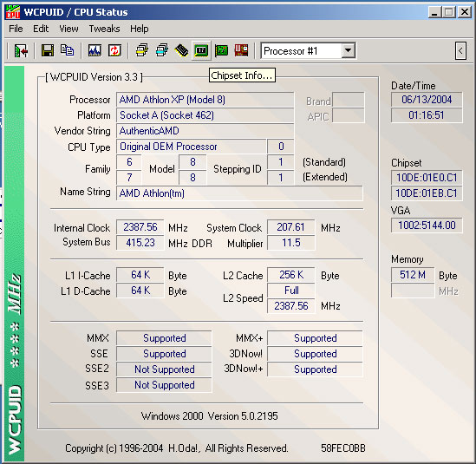Click the code 58FEC0BB at bottom
Viewport: 476px width, 464px height.
point(343,448)
